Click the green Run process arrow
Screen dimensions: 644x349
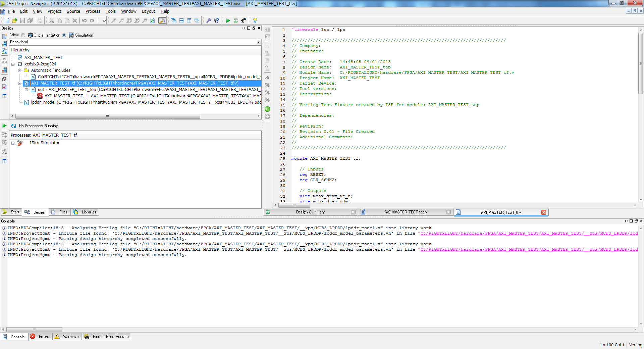click(x=4, y=126)
